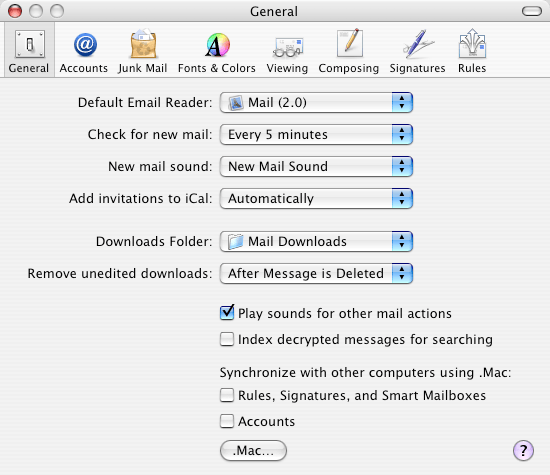Click the 'Remove unedited downloads:' label
The height and width of the screenshot is (475, 550).
pyautogui.click(x=120, y=273)
